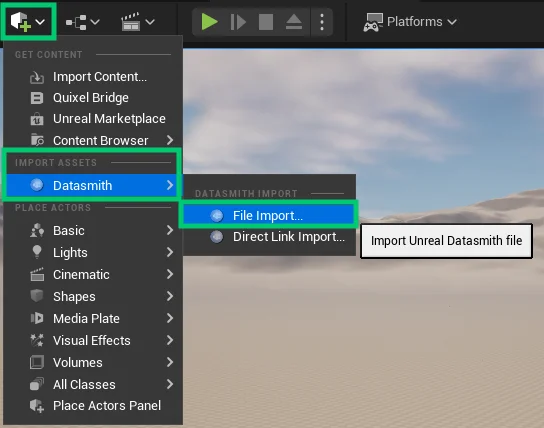Choose File Import... under Datasmith Import

[x=269, y=215]
